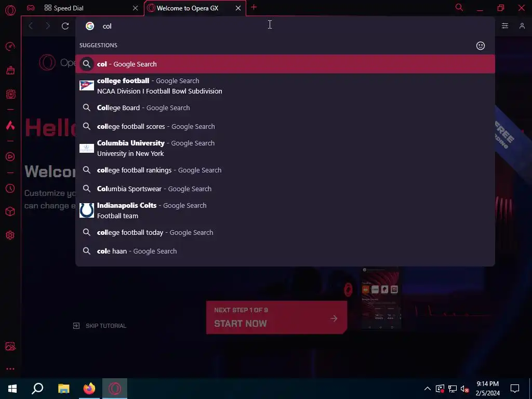Viewport: 532px width, 399px height.
Task: Choose the 'college football today' suggestion
Action: (285, 233)
